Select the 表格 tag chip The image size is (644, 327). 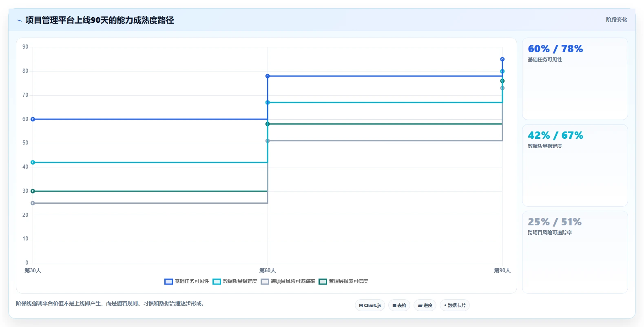399,305
